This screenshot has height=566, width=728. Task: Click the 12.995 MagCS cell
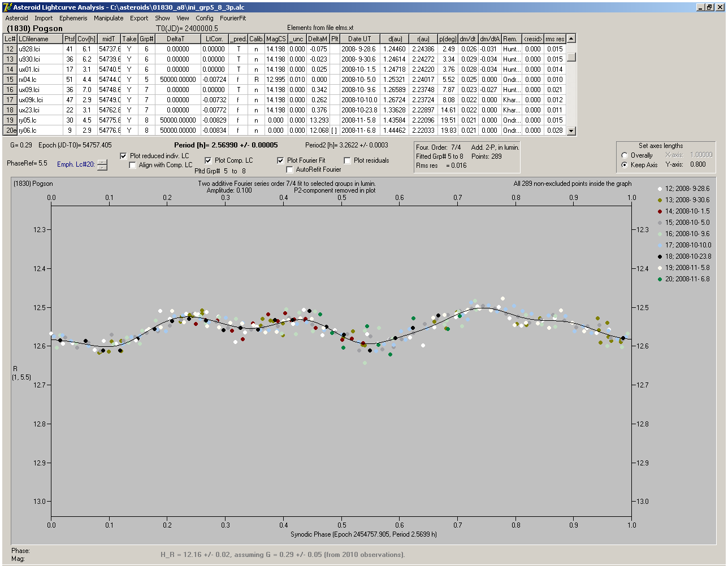pyautogui.click(x=276, y=80)
